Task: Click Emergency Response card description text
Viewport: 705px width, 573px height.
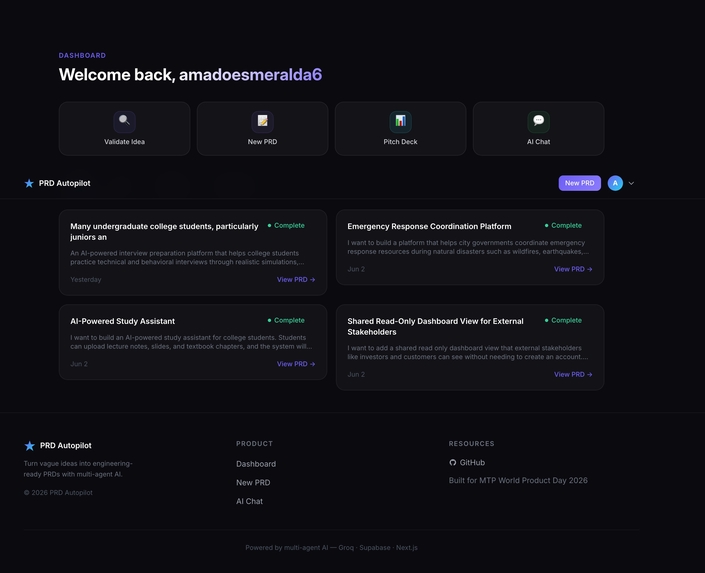Action: (x=468, y=247)
